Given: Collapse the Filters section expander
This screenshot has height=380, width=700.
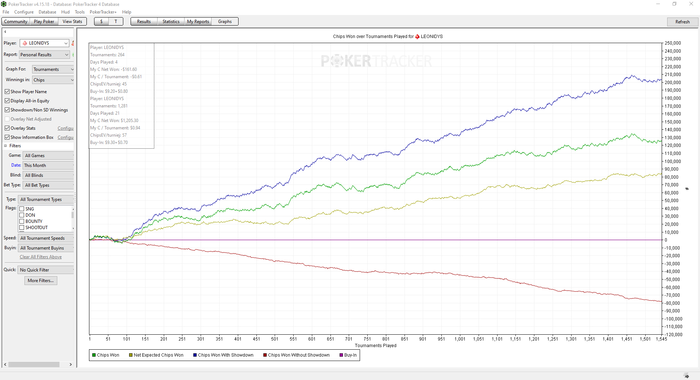Looking at the screenshot, I should 6,146.
